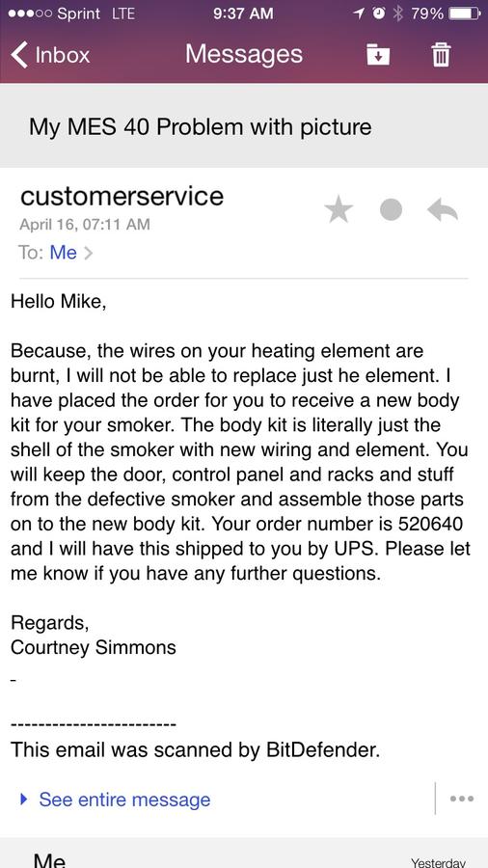Image resolution: width=488 pixels, height=868 pixels.
Task: Tap the Bluetooth status icon
Action: (397, 14)
